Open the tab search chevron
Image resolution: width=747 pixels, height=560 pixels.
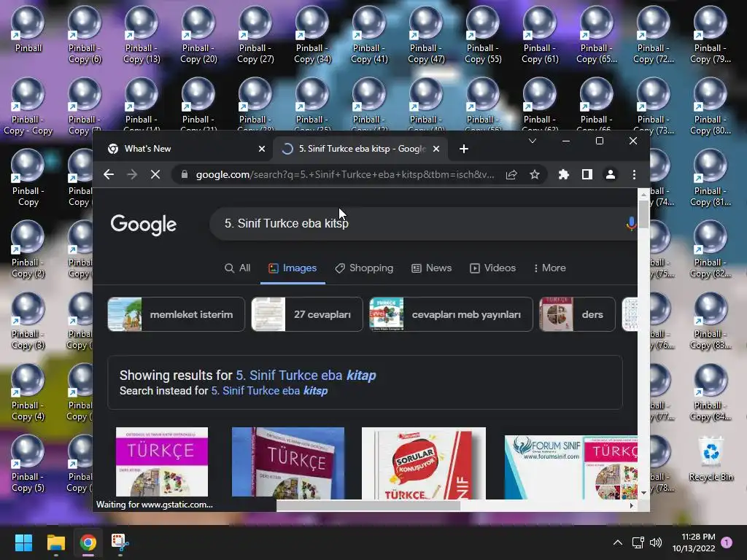click(x=533, y=141)
